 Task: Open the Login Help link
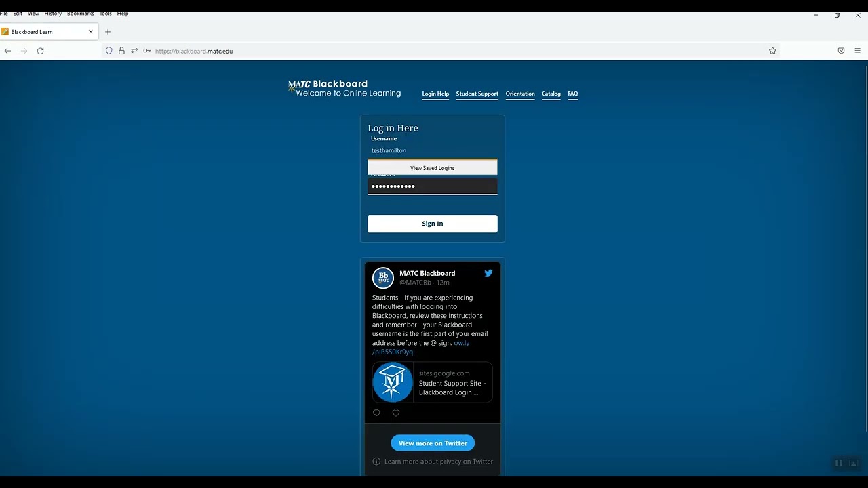435,94
